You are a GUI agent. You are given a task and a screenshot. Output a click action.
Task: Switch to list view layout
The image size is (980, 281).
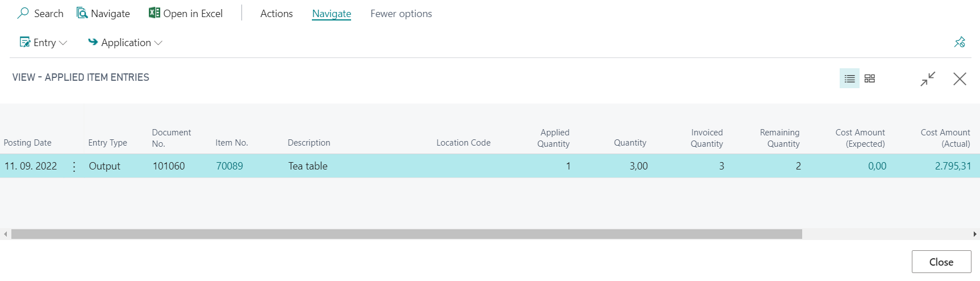[849, 78]
